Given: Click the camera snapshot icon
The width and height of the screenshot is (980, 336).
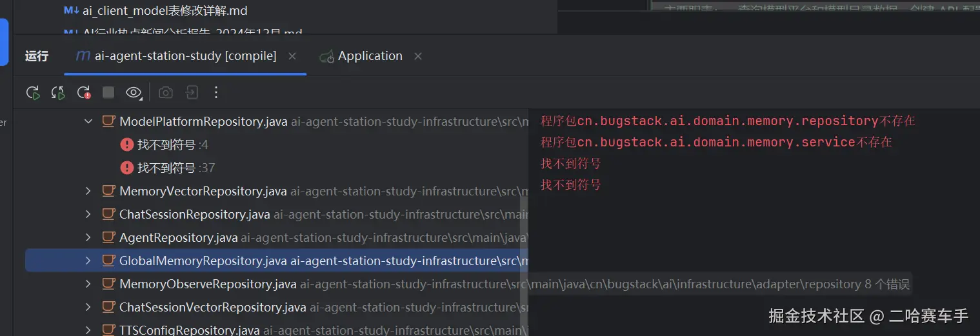Looking at the screenshot, I should tap(166, 93).
